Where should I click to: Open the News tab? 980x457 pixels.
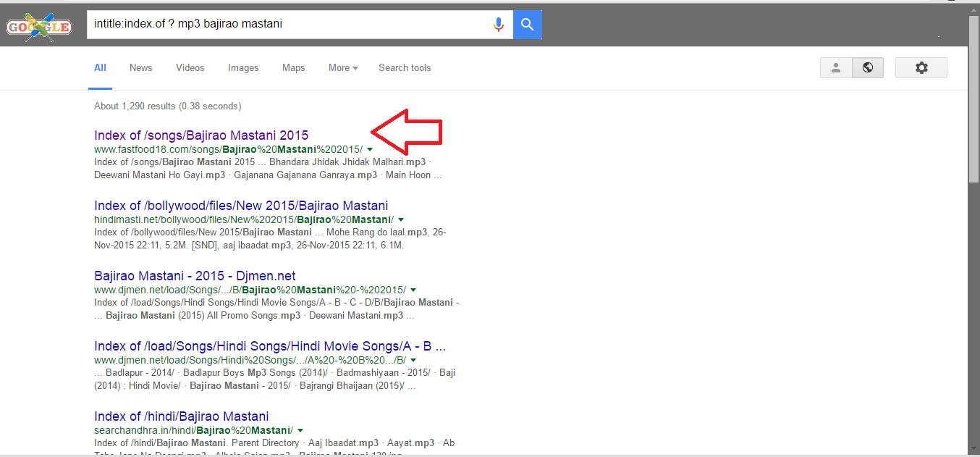[140, 67]
